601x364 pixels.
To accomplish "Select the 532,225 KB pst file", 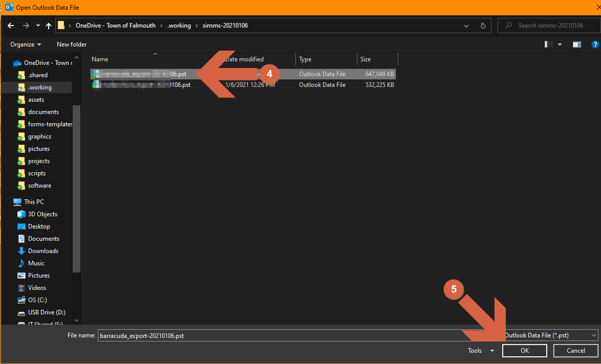I will coord(243,85).
